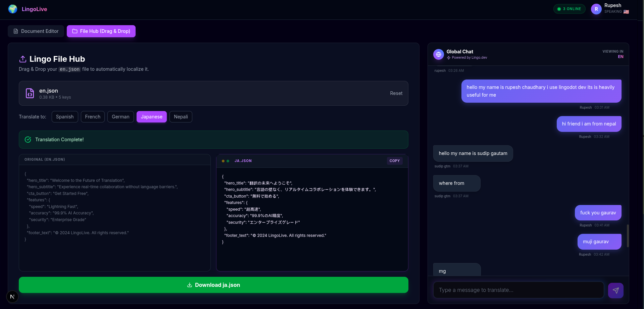Click the en.json file icon
The height and width of the screenshot is (309, 644).
30,93
